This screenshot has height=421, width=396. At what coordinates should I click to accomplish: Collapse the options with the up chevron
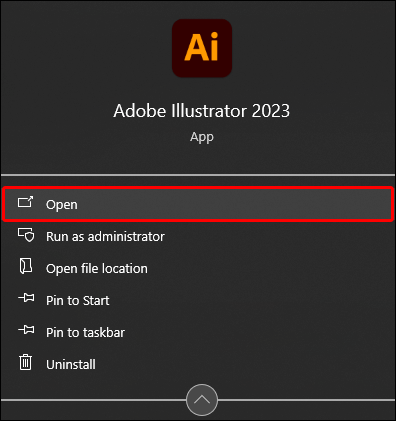coord(202,400)
